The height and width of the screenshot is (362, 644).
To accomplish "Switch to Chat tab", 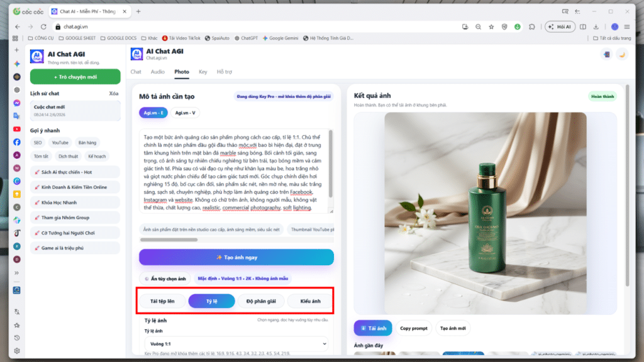I will tap(136, 72).
